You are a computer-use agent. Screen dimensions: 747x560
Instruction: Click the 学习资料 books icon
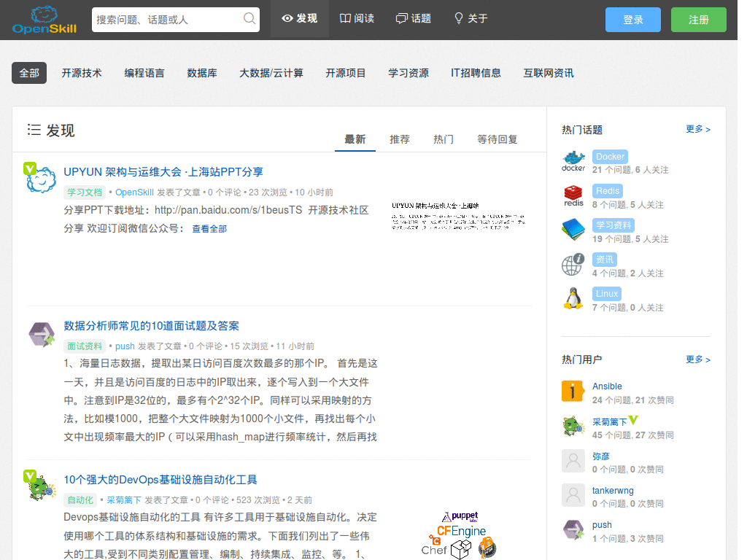[x=573, y=230]
